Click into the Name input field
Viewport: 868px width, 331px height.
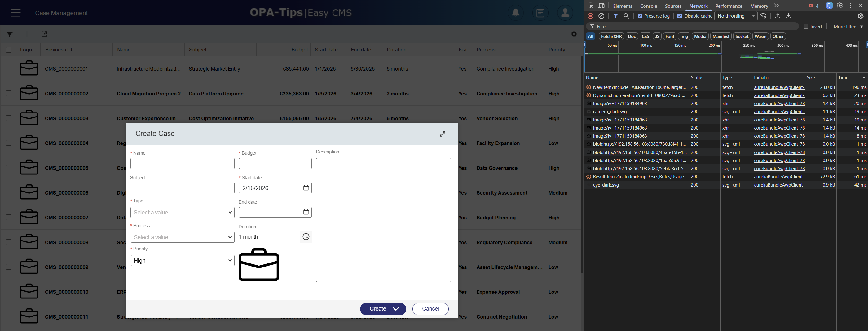pyautogui.click(x=182, y=163)
